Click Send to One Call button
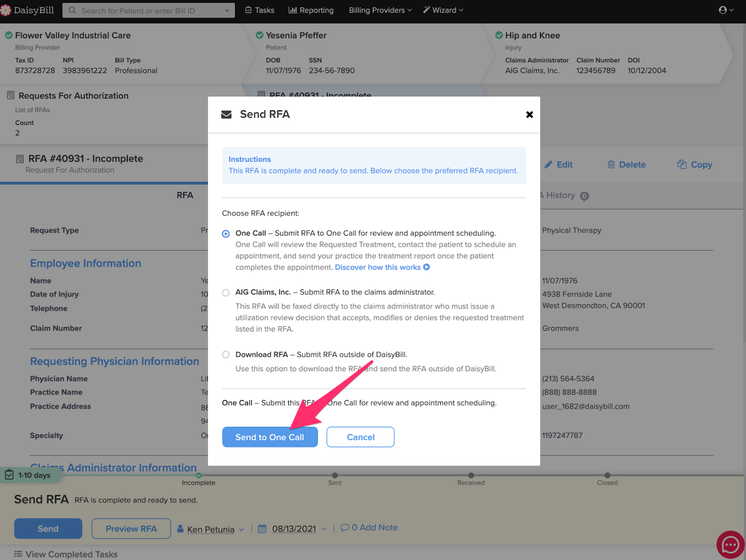Image resolution: width=746 pixels, height=560 pixels. pyautogui.click(x=270, y=437)
